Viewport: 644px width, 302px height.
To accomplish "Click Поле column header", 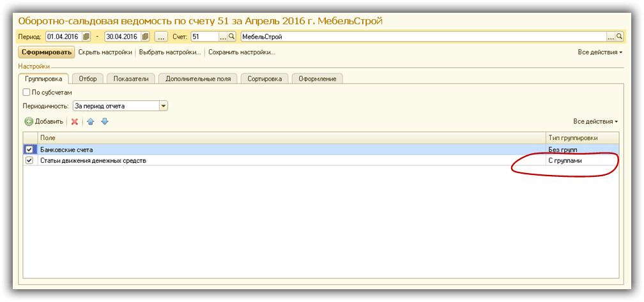I will click(291, 139).
